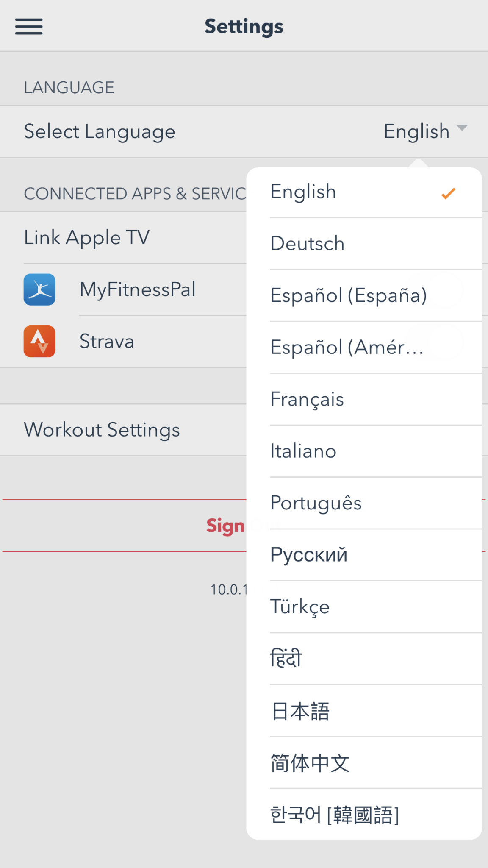Screen dimensions: 488x868
Task: Choose the हिंदी language option
Action: point(286,659)
